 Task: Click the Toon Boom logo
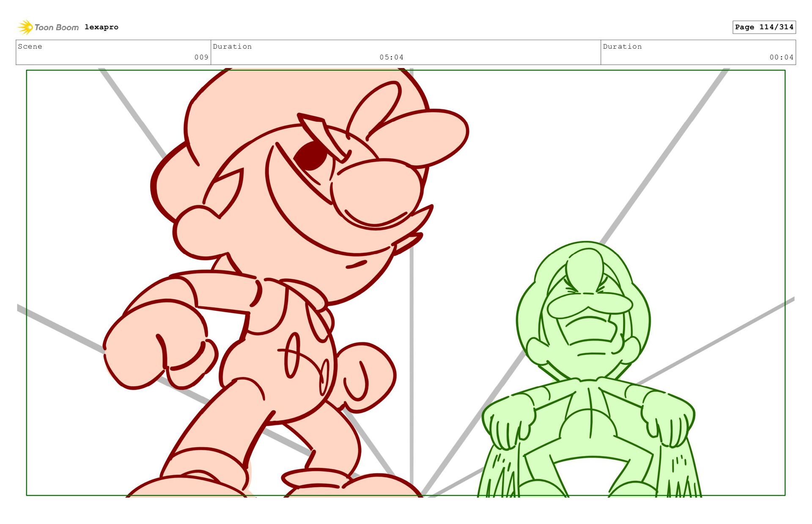[x=48, y=27]
